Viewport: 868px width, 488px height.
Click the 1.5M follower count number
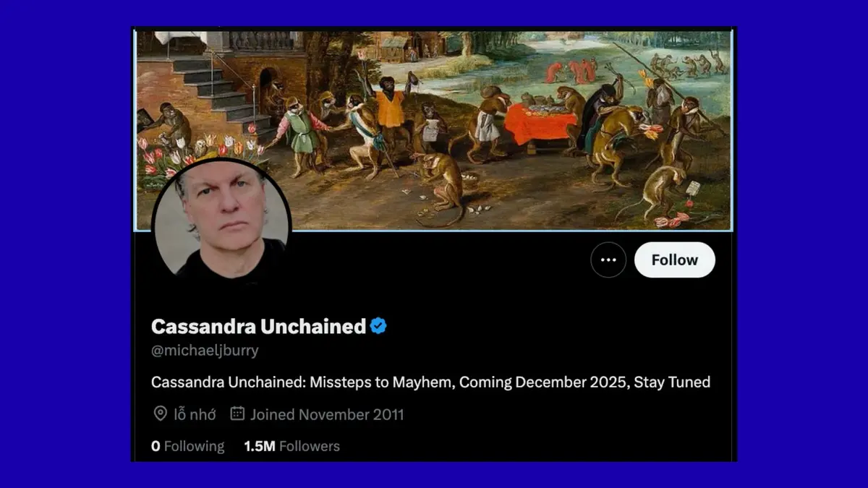(260, 446)
